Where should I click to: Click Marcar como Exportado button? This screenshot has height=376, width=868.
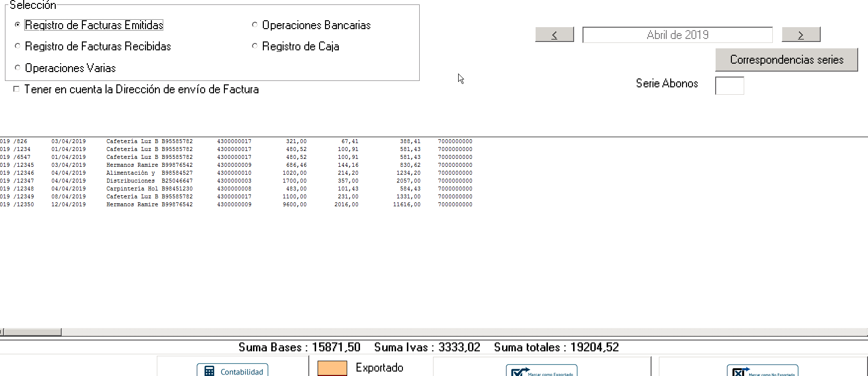point(542,371)
